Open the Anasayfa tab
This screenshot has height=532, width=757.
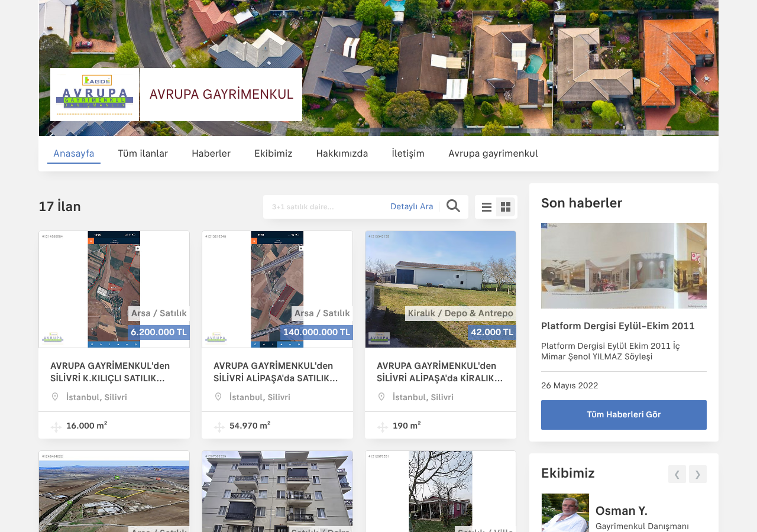[74, 154]
